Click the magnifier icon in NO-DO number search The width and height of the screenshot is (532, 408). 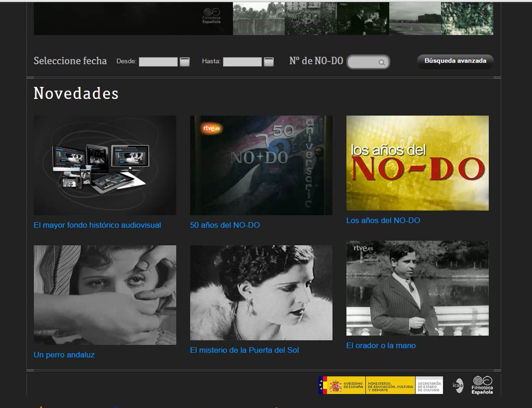381,63
